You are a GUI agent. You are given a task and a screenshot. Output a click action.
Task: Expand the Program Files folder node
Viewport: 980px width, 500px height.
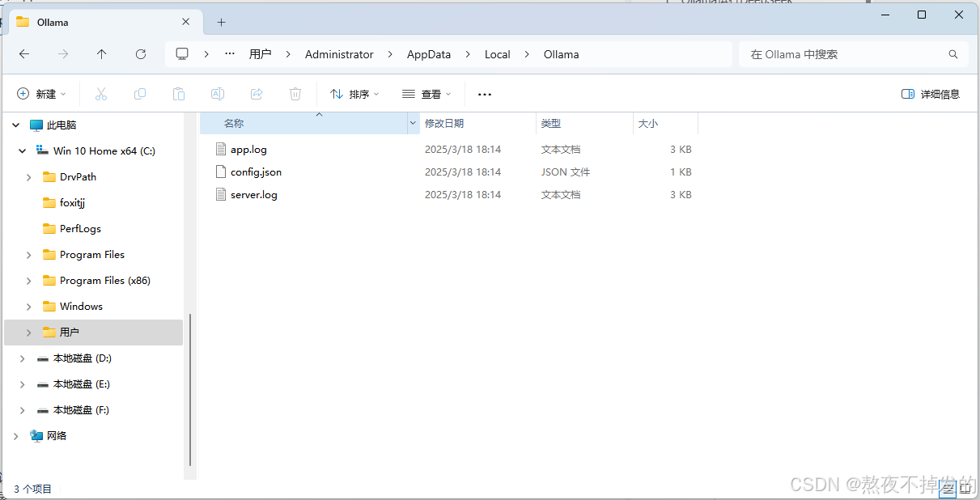point(29,255)
